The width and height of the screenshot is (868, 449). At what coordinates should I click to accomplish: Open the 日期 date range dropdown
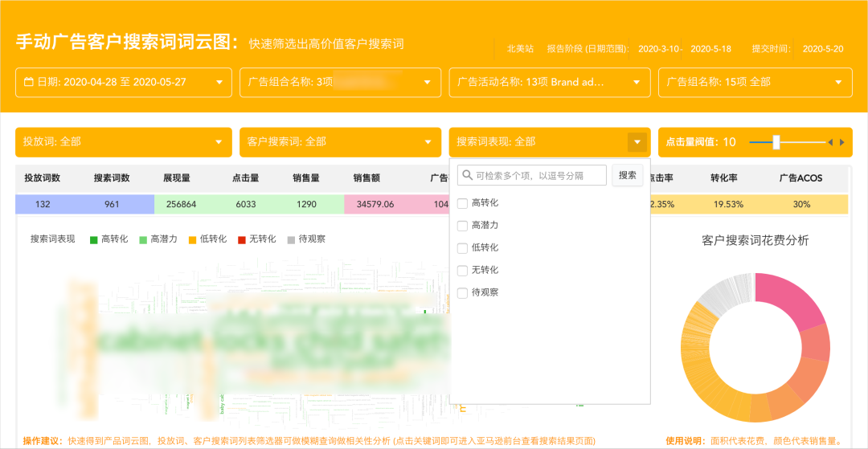pos(124,83)
